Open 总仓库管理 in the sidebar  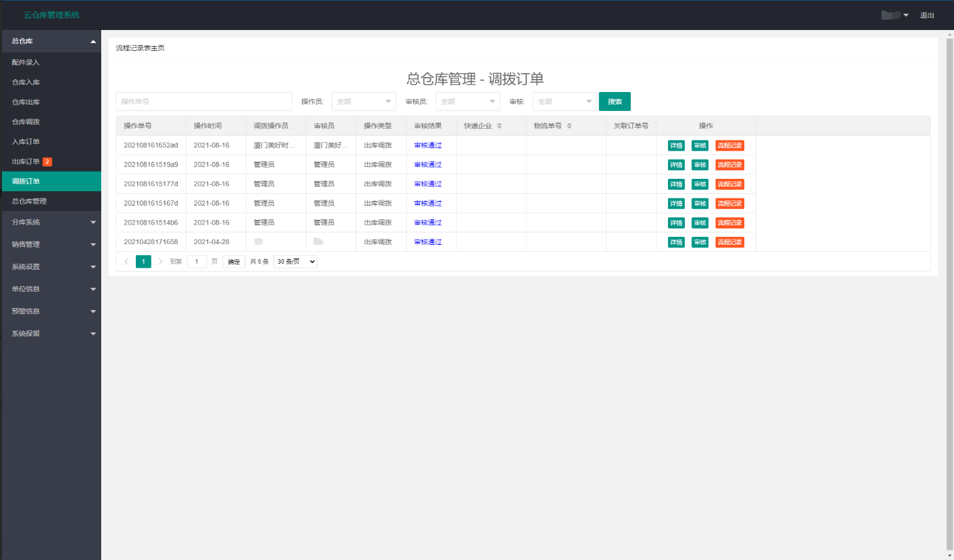click(x=51, y=201)
